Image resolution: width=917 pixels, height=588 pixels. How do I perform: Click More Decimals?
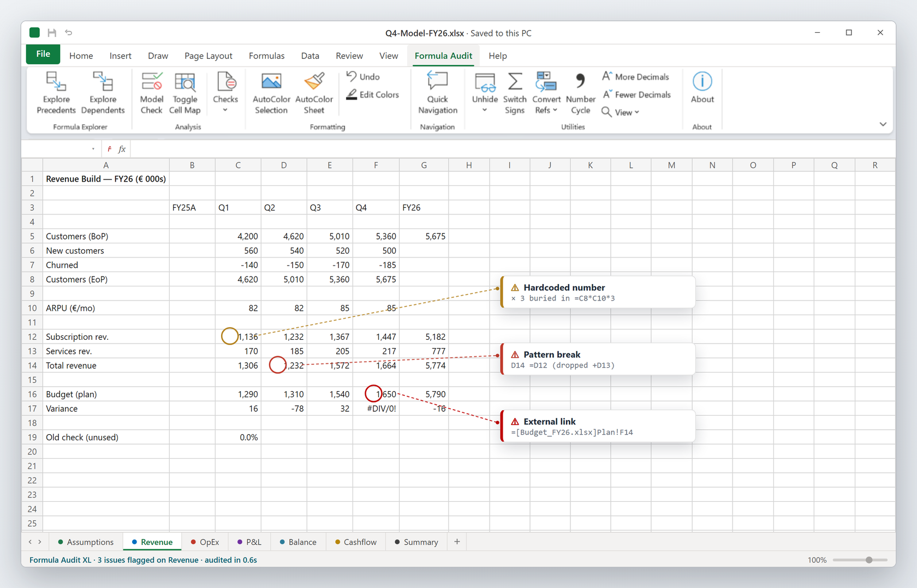point(635,77)
